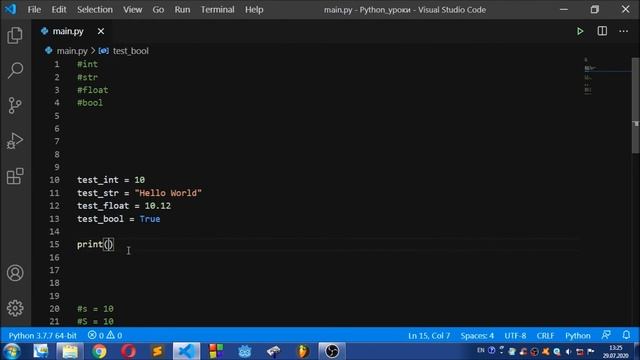
Task: Select the Python language mode in status bar
Action: point(578,336)
